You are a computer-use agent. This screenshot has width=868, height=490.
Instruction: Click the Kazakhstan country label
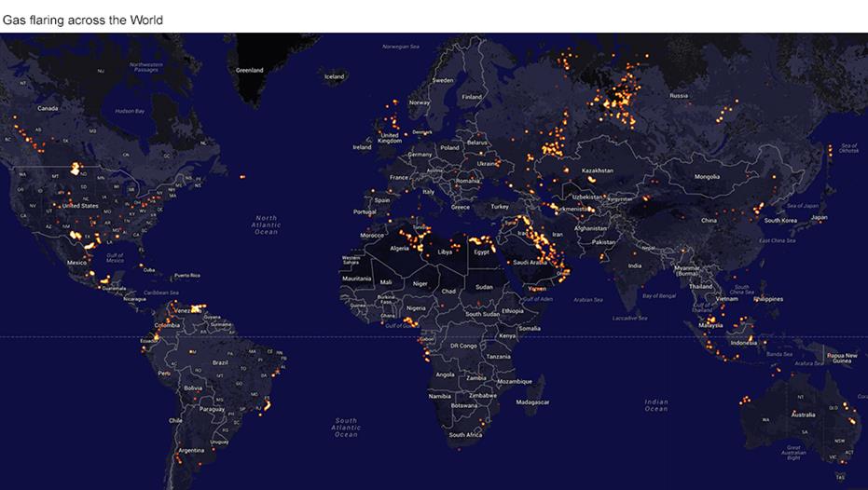[x=598, y=170]
